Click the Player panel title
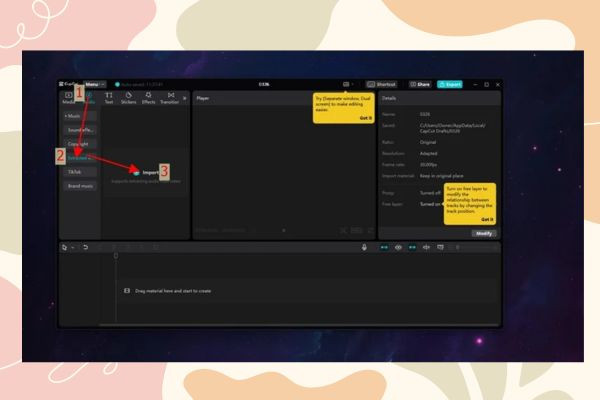This screenshot has height=400, width=600. click(x=203, y=98)
